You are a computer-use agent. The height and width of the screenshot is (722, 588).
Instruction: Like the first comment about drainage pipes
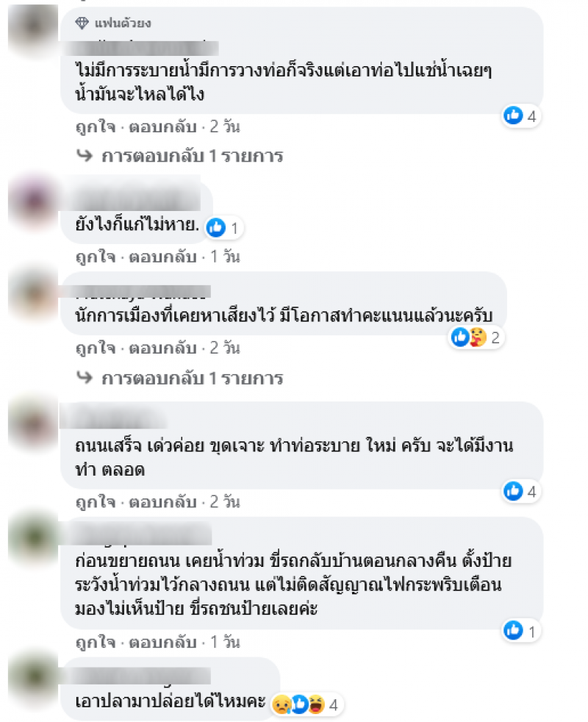click(x=96, y=126)
